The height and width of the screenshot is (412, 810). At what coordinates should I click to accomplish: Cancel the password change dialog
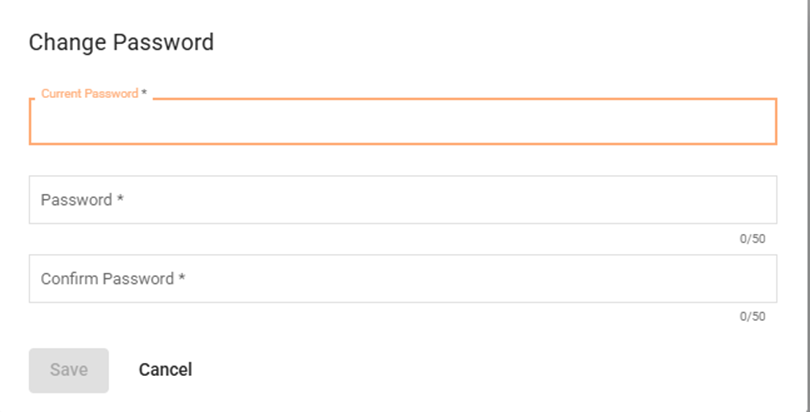(165, 370)
